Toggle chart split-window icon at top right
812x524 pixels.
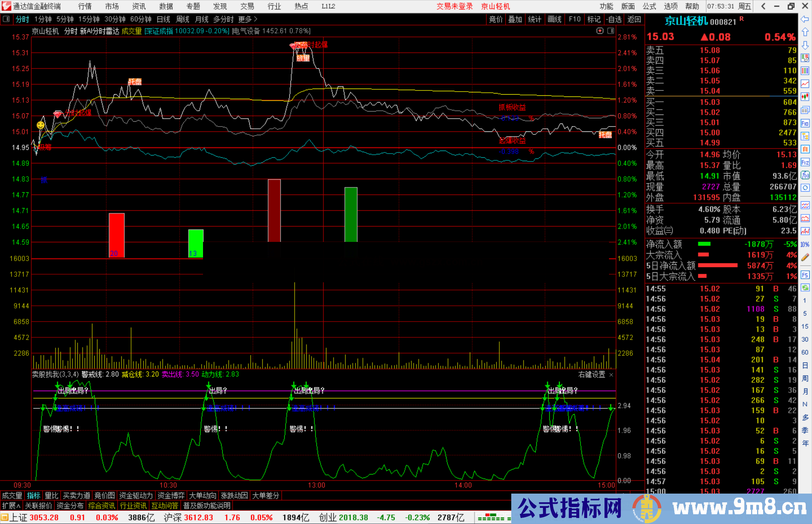tap(611, 31)
